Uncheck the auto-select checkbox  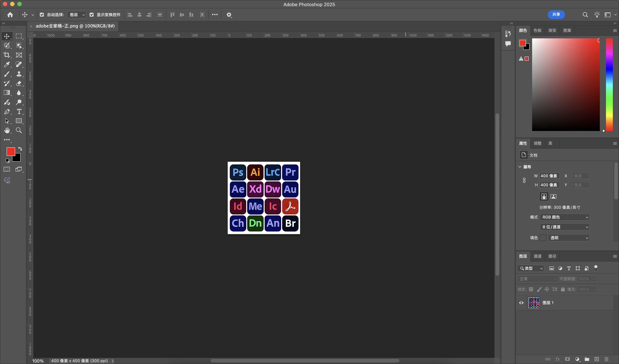pyautogui.click(x=42, y=15)
